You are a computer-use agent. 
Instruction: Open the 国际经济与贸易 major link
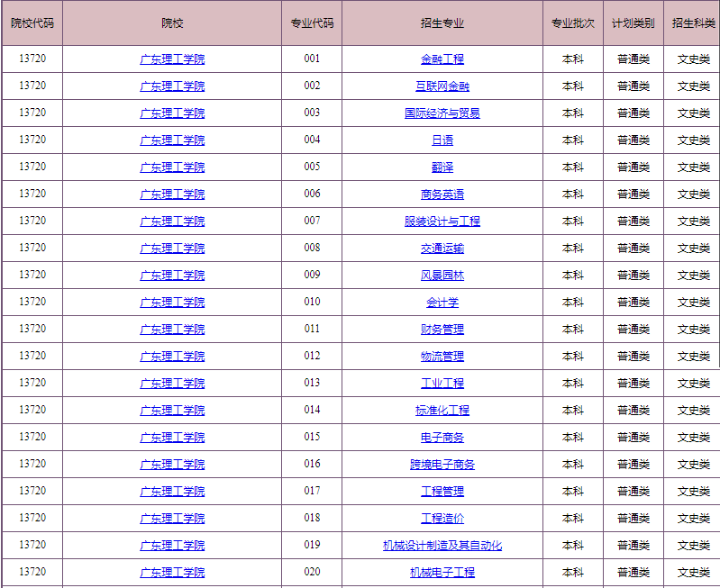tap(442, 113)
